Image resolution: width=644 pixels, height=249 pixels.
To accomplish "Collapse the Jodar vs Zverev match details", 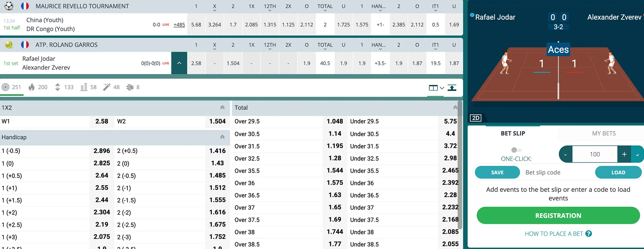I will tap(179, 63).
